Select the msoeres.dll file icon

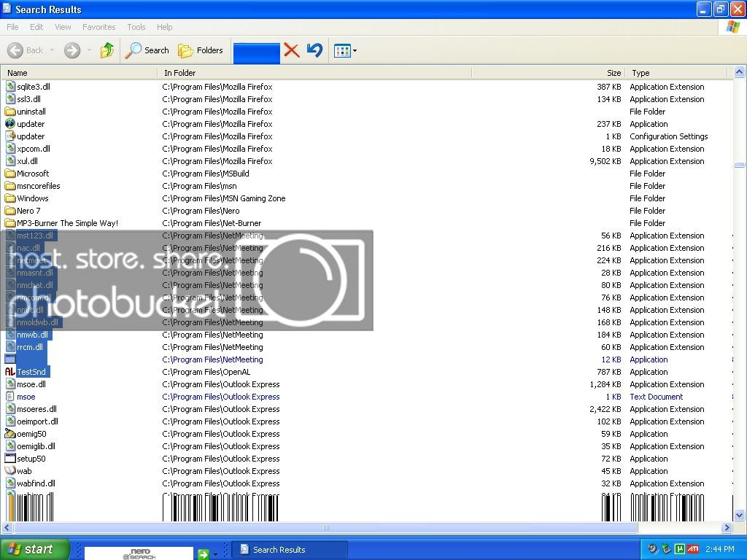pyautogui.click(x=10, y=408)
